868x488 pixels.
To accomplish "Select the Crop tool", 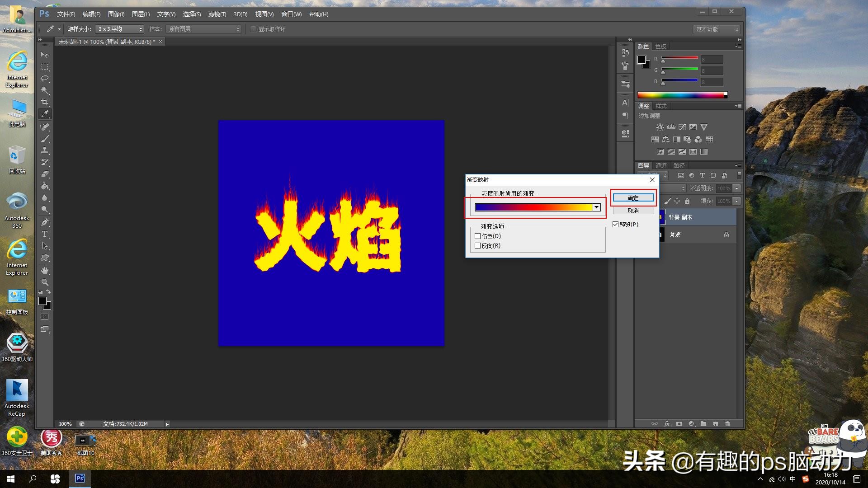I will coord(45,102).
